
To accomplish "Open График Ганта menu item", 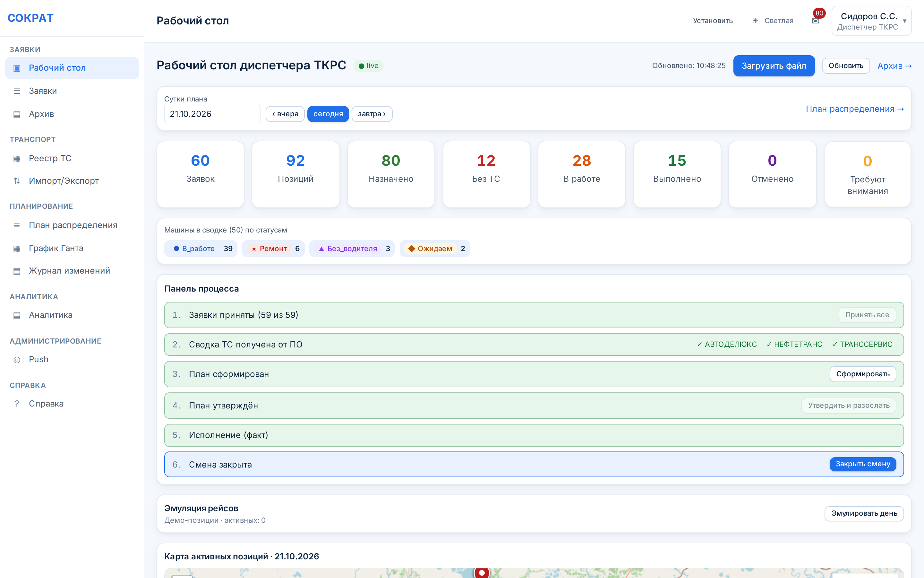I will click(x=72, y=248).
